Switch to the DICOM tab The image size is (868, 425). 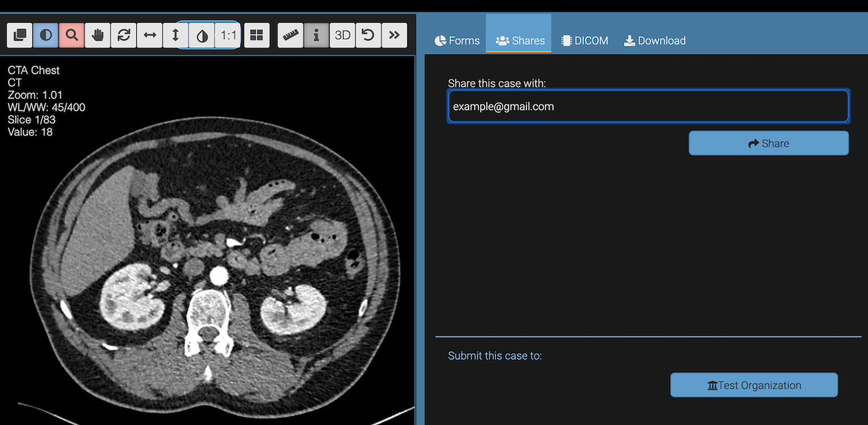(x=584, y=41)
